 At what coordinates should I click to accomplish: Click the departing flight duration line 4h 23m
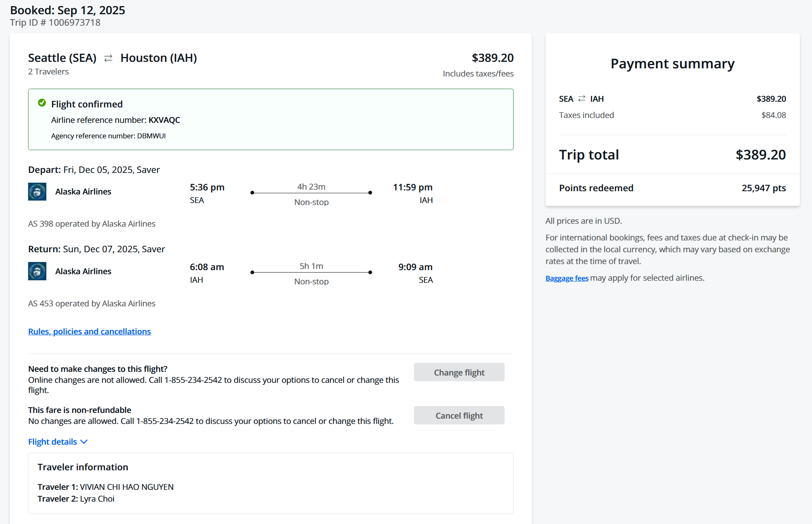(311, 192)
